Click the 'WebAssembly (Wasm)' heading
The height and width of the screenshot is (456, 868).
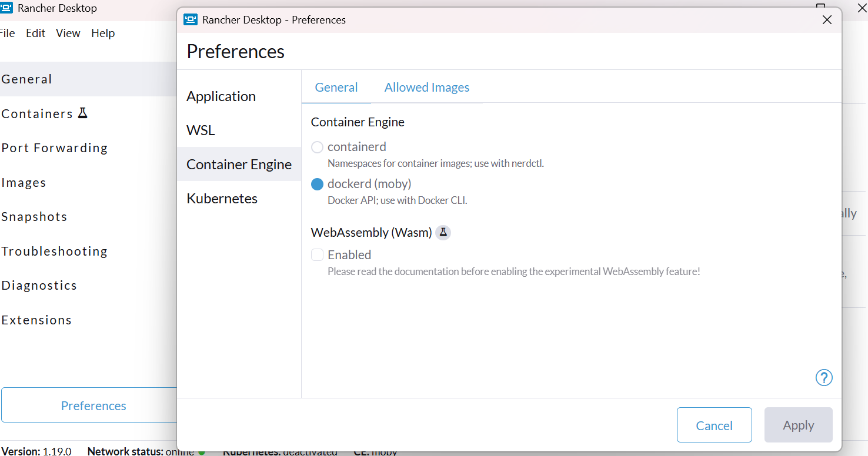click(x=372, y=233)
